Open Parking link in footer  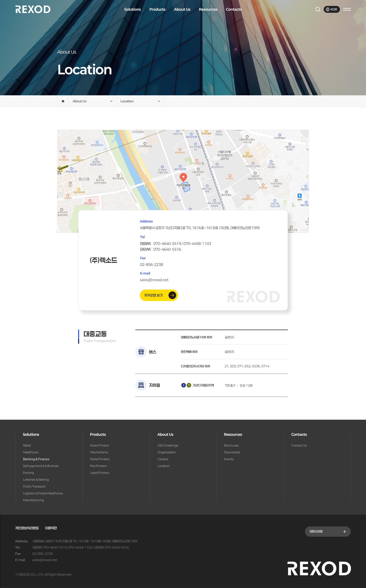(x=28, y=472)
